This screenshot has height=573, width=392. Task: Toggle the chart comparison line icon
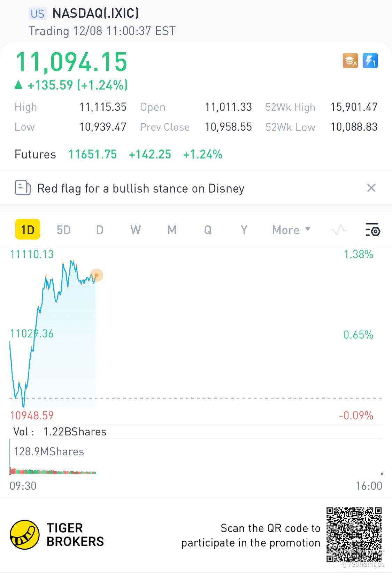click(x=339, y=230)
